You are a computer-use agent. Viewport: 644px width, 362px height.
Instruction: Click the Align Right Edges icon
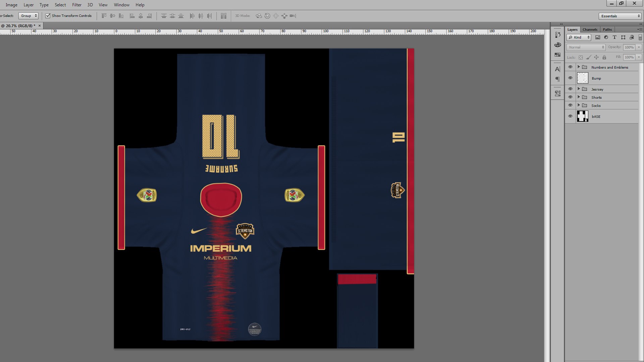tap(149, 16)
